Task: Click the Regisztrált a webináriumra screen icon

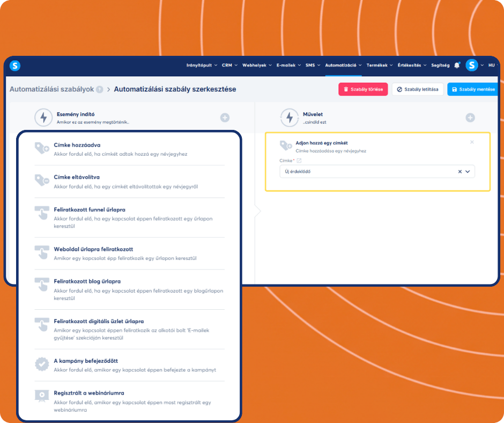Action: [x=42, y=396]
